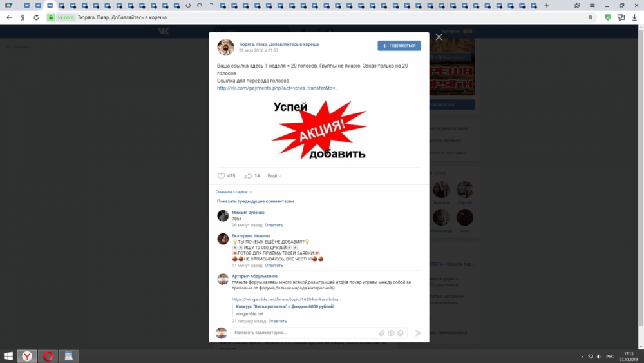Expand the Ещё dropdown under post
The width and height of the screenshot is (644, 363).
[274, 176]
